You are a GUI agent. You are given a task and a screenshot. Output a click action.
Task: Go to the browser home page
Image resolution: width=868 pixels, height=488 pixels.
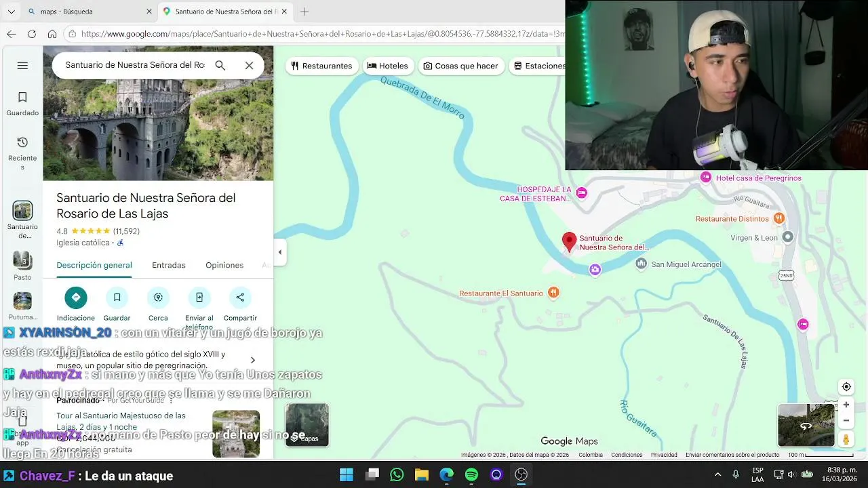coord(52,34)
